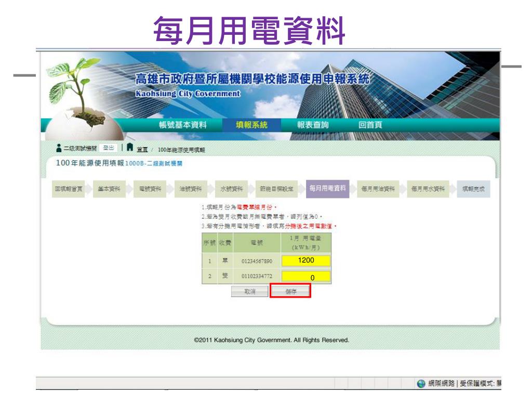Follow the 首頁 breadcrumb link
This screenshot has width=532, height=399.
pyautogui.click(x=142, y=150)
